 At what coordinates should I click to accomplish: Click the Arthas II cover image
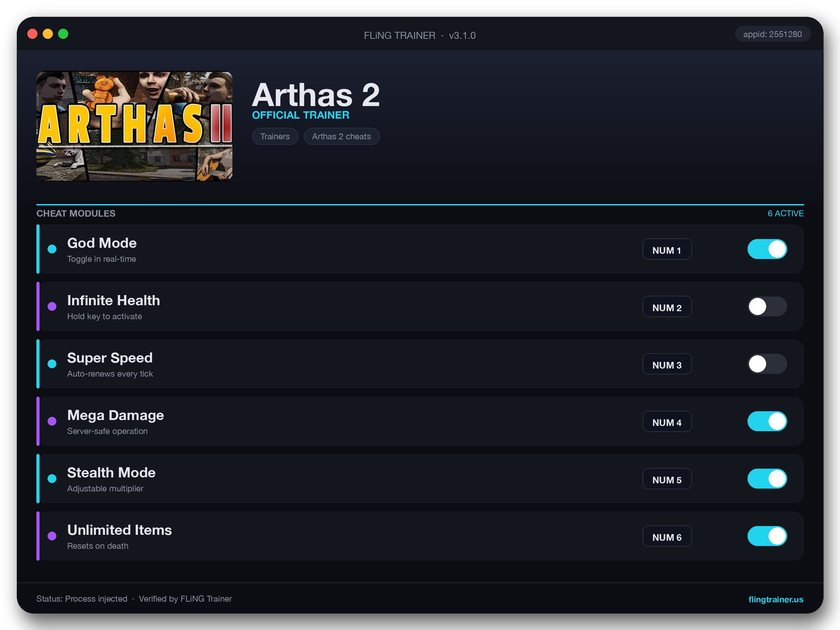(134, 126)
